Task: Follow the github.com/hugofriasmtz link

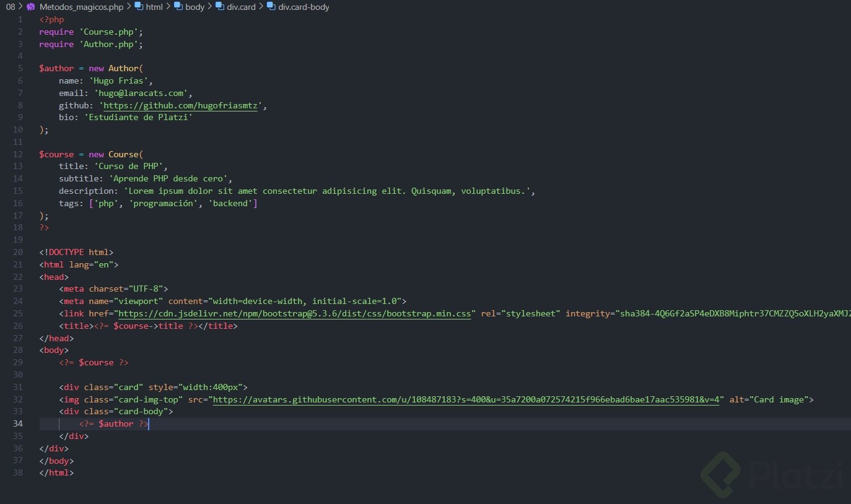Action: click(180, 105)
